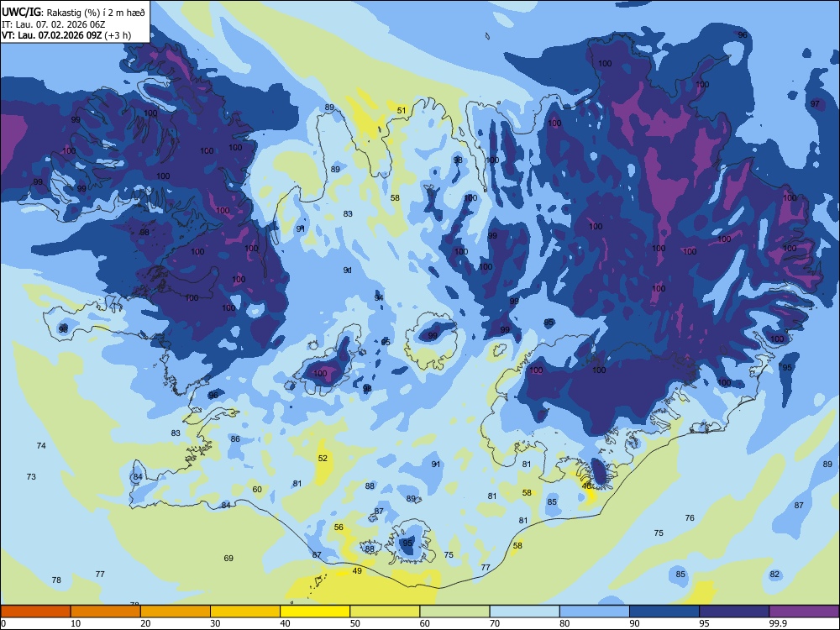Click the offshore value '74' on the west side
This screenshot has height=630, width=840.
coord(41,446)
